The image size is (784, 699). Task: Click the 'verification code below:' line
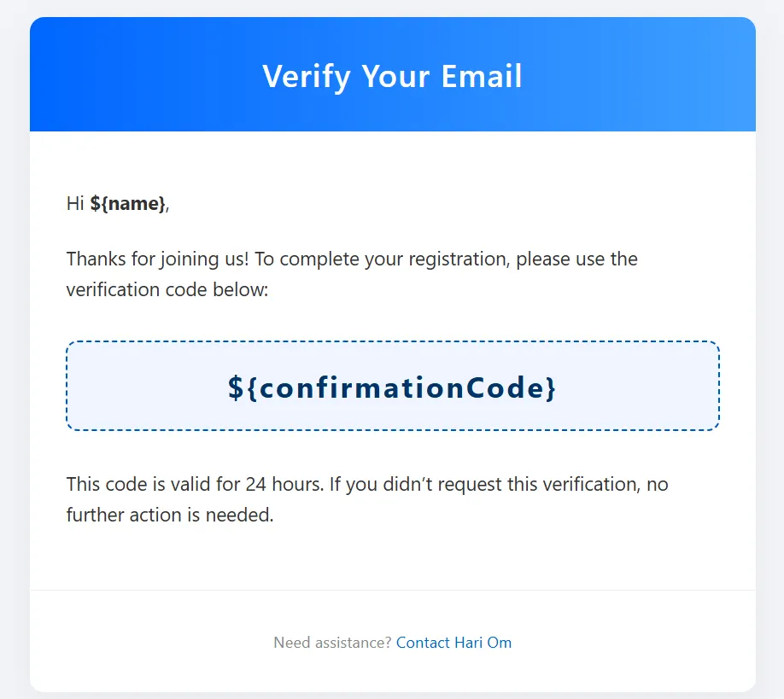(167, 289)
